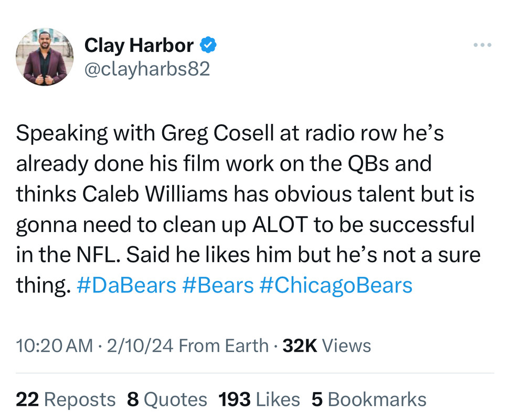This screenshot has width=510, height=420.
Task: View the 22 Reposts list
Action: [66, 400]
